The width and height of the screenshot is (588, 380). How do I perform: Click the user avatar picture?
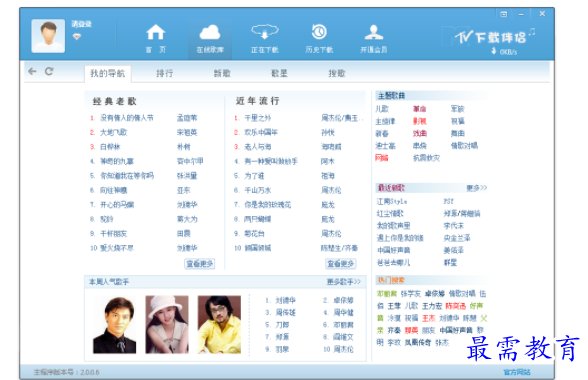coord(48,36)
